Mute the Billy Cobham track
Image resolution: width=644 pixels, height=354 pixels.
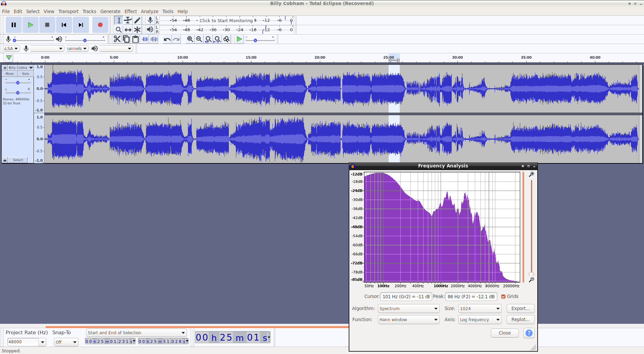(x=10, y=74)
